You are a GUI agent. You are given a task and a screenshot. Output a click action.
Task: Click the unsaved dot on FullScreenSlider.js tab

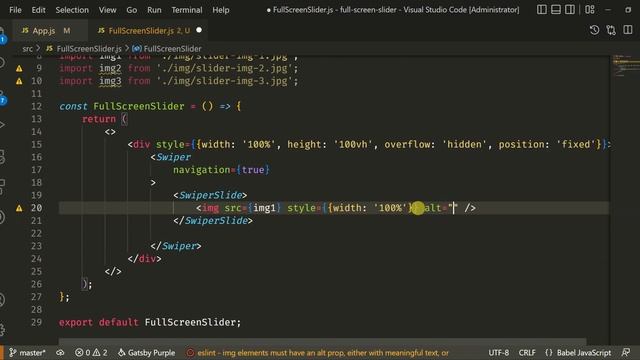199,30
